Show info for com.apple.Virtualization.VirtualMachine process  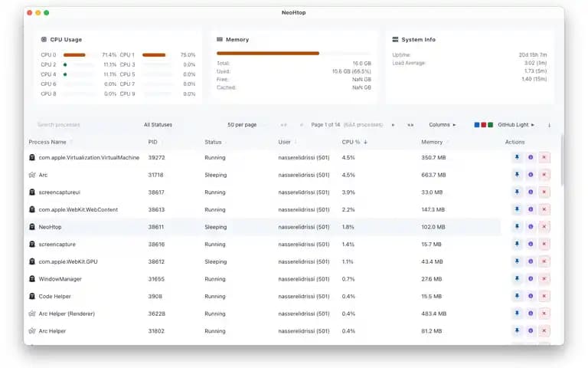point(531,157)
